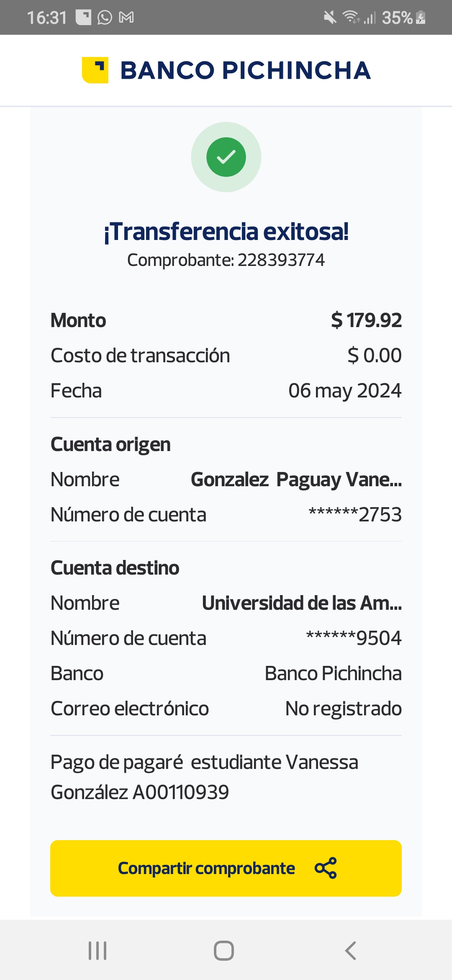The height and width of the screenshot is (980, 452).
Task: Tap the Banco Pichincha yellow logo icon
Action: click(x=95, y=70)
